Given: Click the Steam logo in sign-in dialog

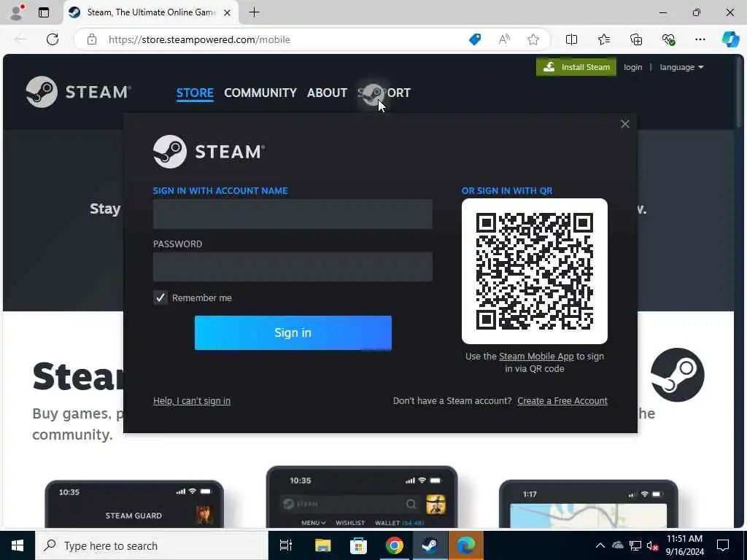Looking at the screenshot, I should coord(209,152).
